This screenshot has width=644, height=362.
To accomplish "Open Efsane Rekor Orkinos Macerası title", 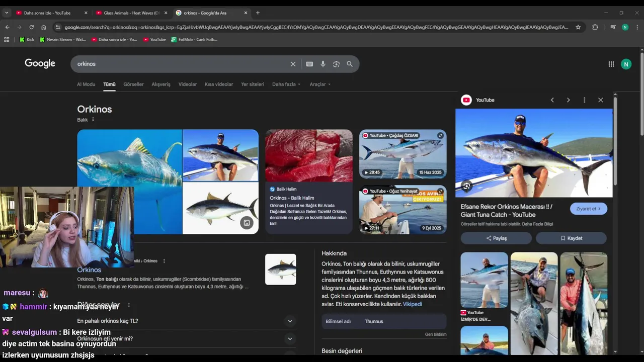I will [x=507, y=211].
